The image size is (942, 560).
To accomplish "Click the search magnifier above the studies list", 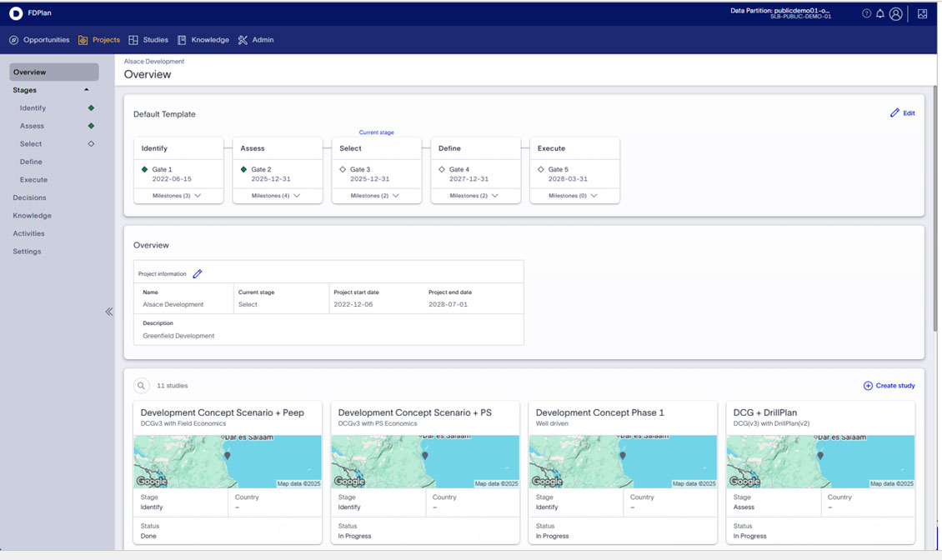I will [141, 385].
